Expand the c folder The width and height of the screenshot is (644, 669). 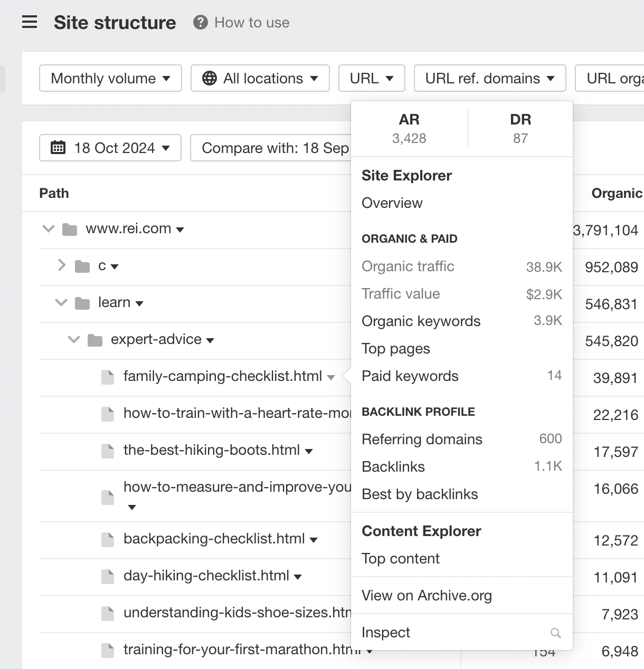[x=62, y=265]
